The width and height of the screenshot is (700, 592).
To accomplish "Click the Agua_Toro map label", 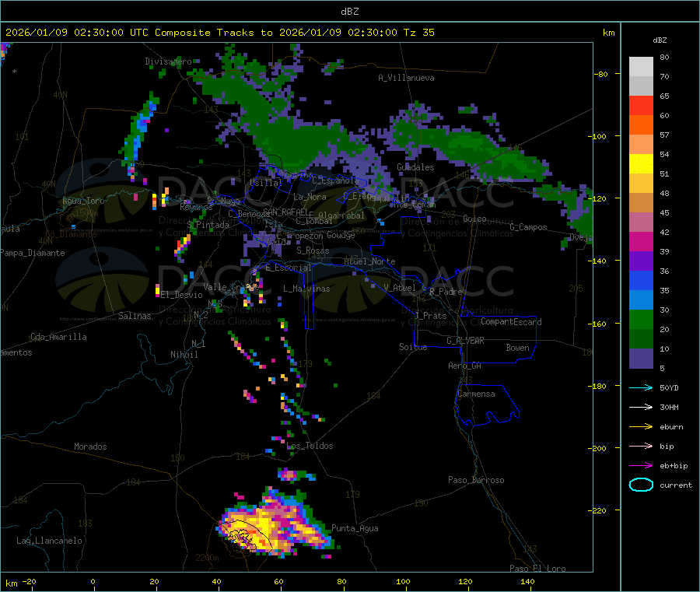I will [83, 201].
